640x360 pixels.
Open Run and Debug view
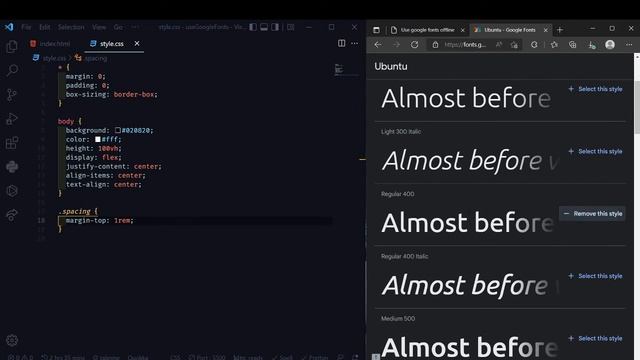12,119
